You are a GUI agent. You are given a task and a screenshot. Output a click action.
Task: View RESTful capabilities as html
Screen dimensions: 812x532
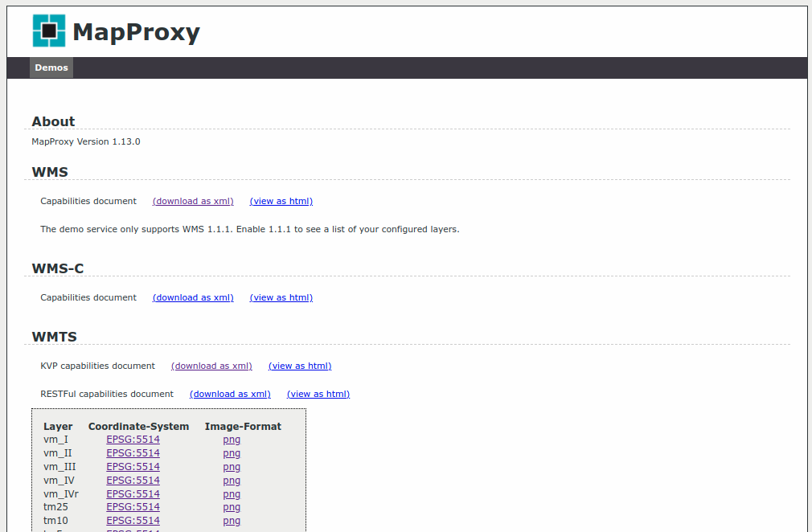pos(318,395)
